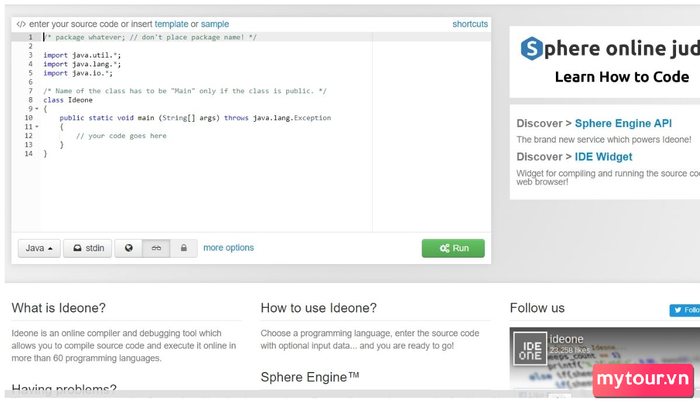This screenshot has width=700, height=405.
Task: Click into code editor at line 12 comment
Action: pyautogui.click(x=121, y=136)
